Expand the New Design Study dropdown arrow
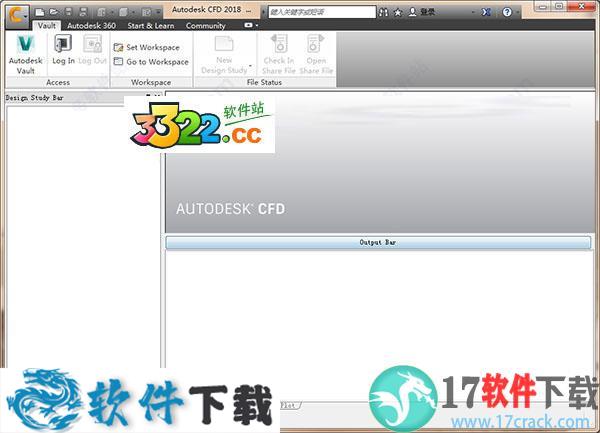Screen dimensions: 600x433 (x=250, y=66)
